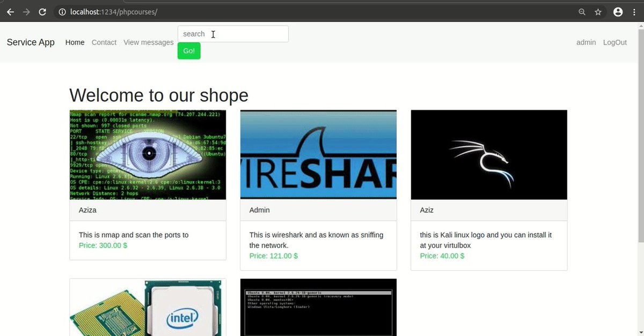Open the Contact page from the navbar
Screen dimensions: 644x336
(x=104, y=42)
